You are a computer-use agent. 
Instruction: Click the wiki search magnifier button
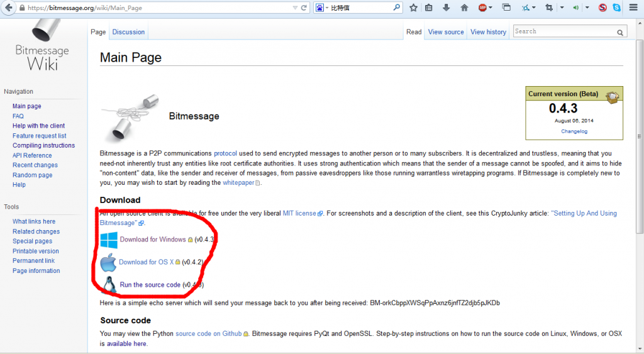(x=620, y=32)
